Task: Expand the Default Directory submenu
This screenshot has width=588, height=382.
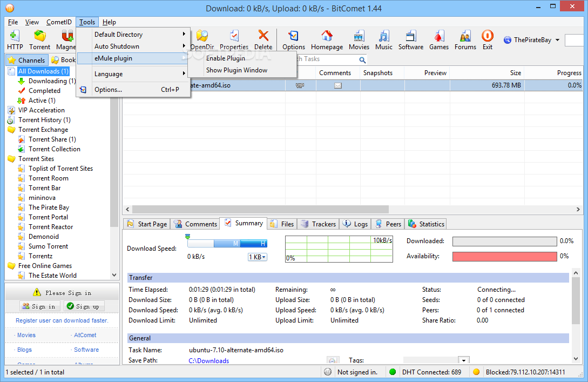Action: 133,35
